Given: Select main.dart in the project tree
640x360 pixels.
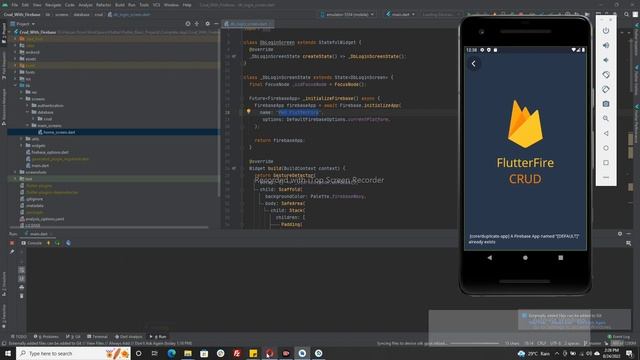Looking at the screenshot, I should pyautogui.click(x=40, y=166).
